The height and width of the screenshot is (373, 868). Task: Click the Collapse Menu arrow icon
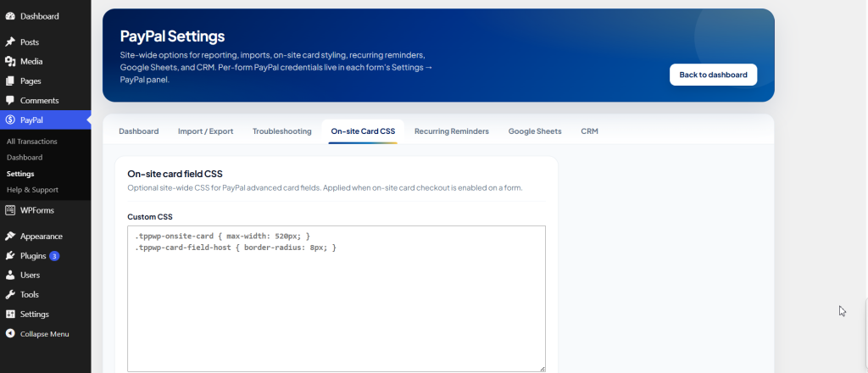[x=10, y=334]
